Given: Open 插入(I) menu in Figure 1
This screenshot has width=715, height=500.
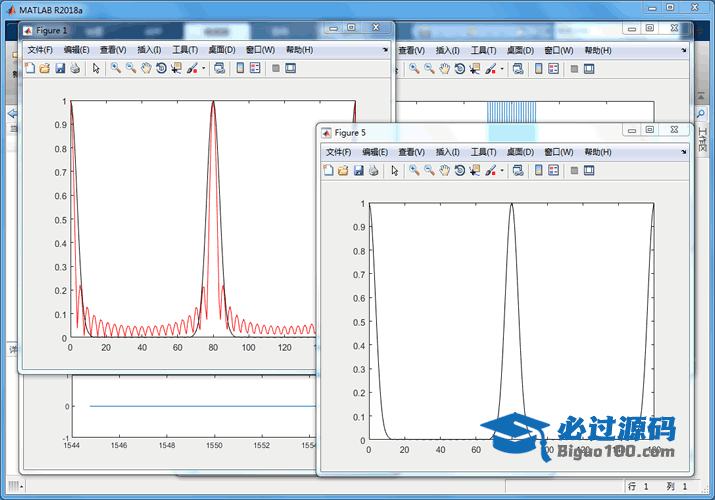Looking at the screenshot, I should click(149, 50).
